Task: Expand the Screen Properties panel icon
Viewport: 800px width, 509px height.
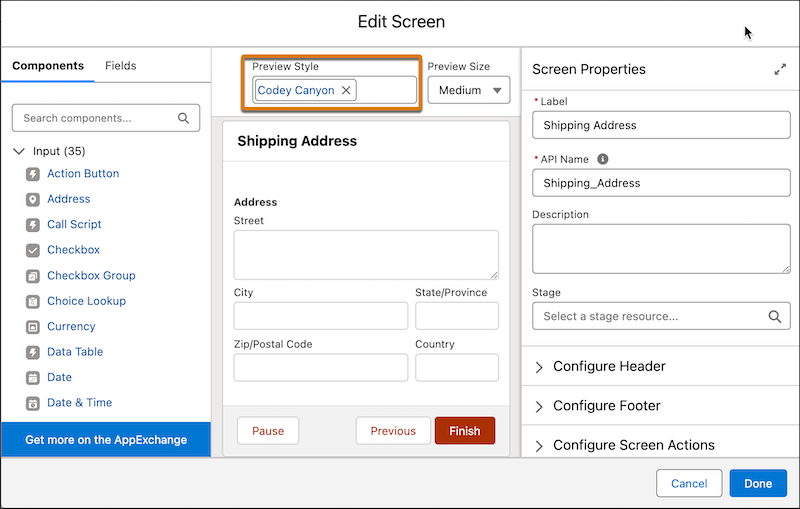Action: (779, 70)
